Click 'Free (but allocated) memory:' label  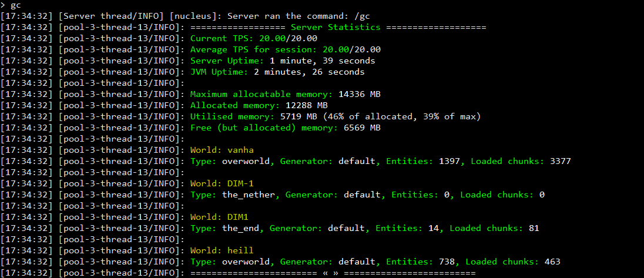point(264,128)
